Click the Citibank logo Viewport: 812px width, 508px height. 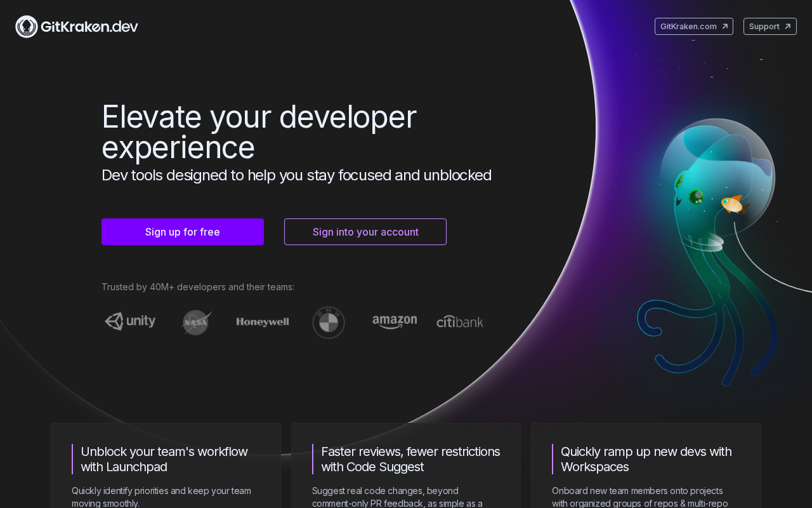point(460,322)
